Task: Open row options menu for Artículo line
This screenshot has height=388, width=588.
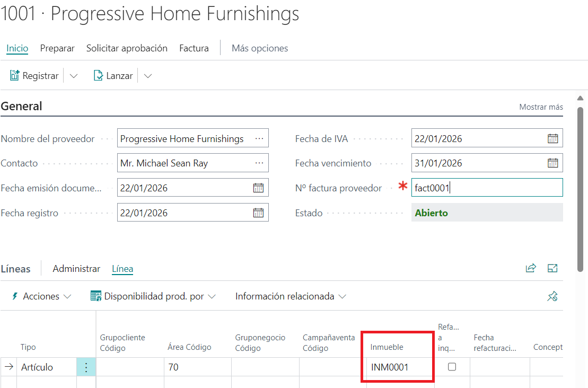Action: point(86,367)
